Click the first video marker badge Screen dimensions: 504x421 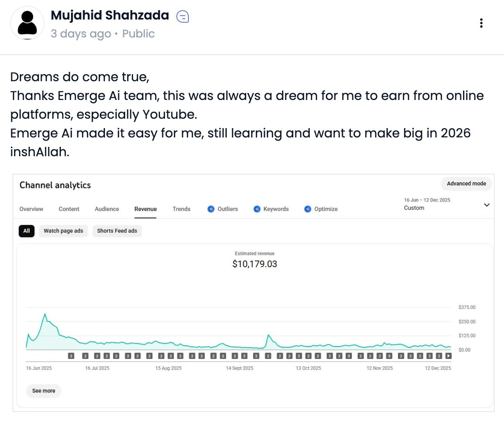click(71, 356)
